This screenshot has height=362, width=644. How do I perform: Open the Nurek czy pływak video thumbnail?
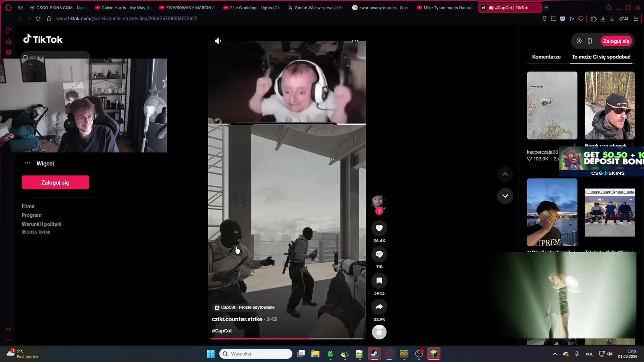[610, 106]
